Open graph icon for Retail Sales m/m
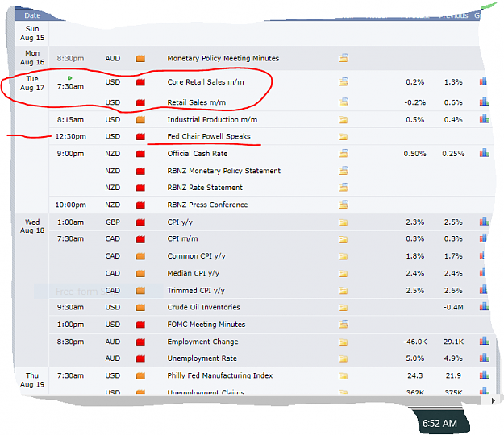504x435 pixels. pos(484,101)
